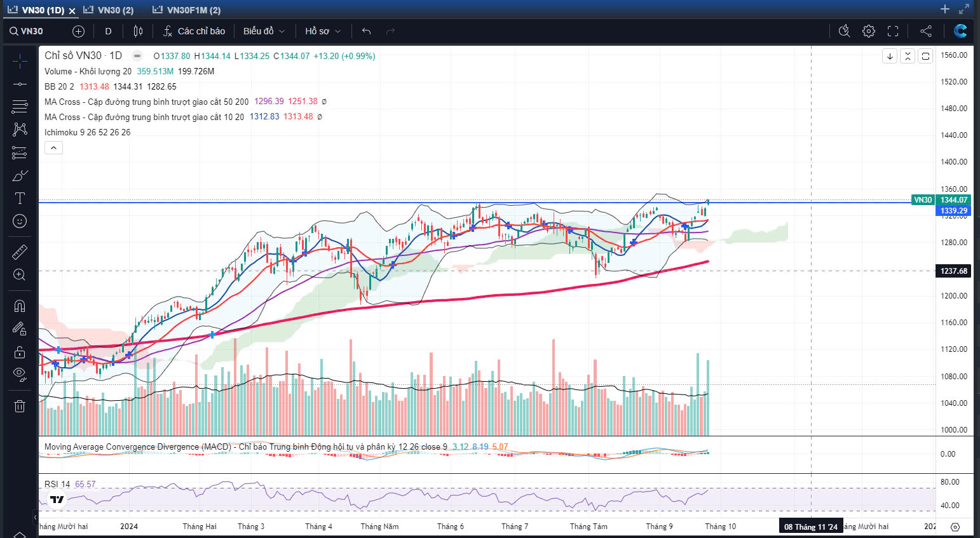Select the crosshair cursor tool

coord(20,62)
